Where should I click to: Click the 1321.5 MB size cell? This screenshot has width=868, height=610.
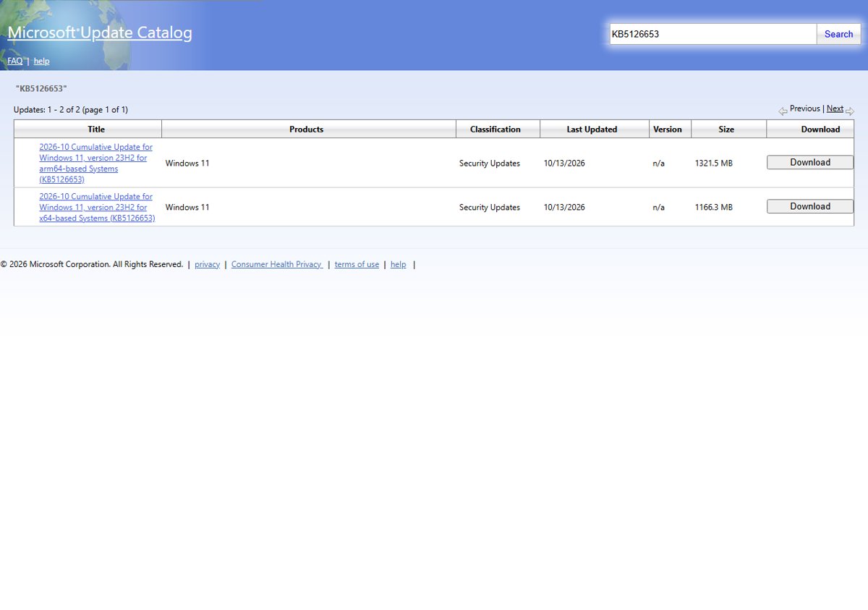click(713, 164)
